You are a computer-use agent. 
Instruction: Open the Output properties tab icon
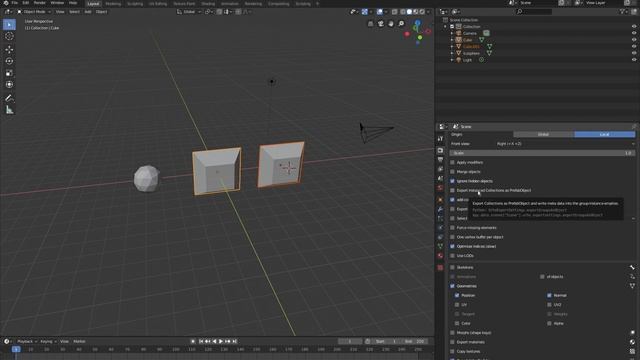tap(440, 160)
